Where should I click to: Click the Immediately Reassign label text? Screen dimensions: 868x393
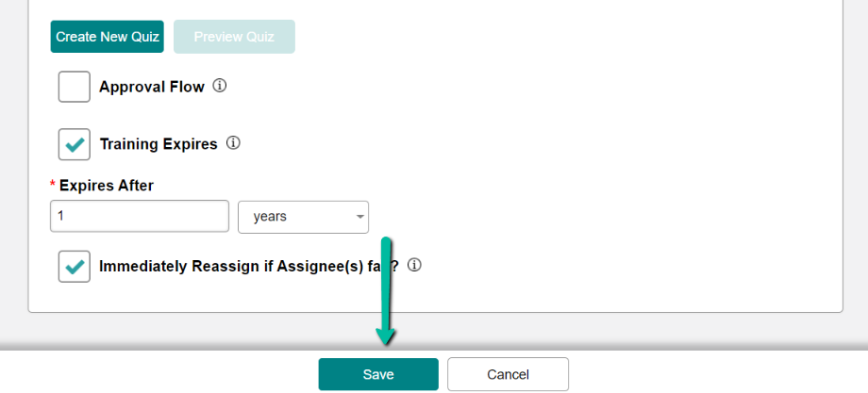tap(248, 267)
